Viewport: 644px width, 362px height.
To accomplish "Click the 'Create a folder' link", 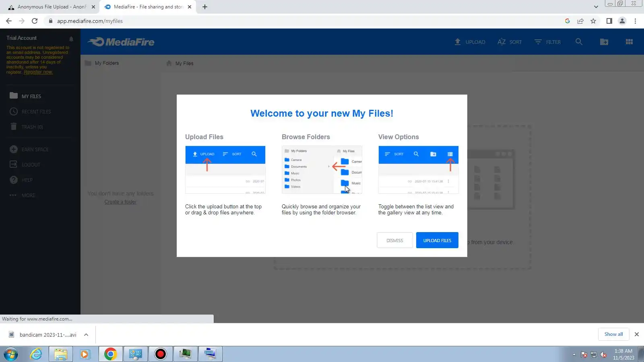I will tap(120, 202).
